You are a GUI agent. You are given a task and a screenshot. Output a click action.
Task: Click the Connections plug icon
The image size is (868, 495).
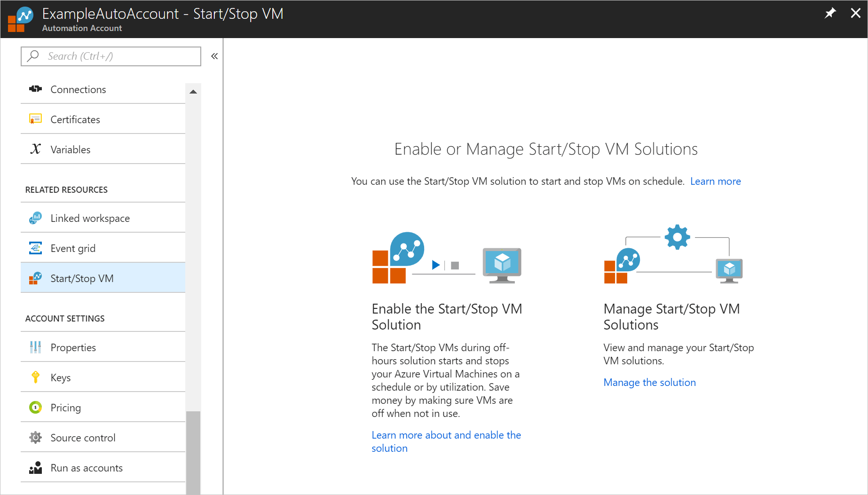(x=35, y=89)
